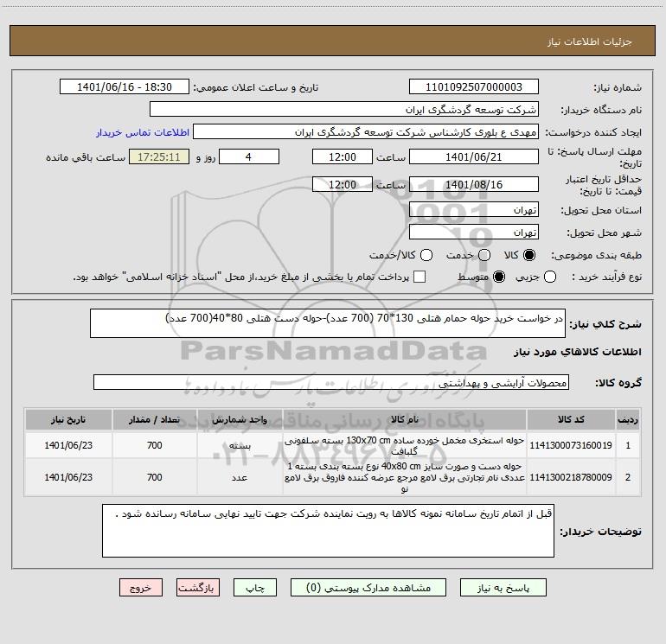Screen dimensions: 666x644
Task: Click quantity 700 in row 2
Action: (x=154, y=477)
